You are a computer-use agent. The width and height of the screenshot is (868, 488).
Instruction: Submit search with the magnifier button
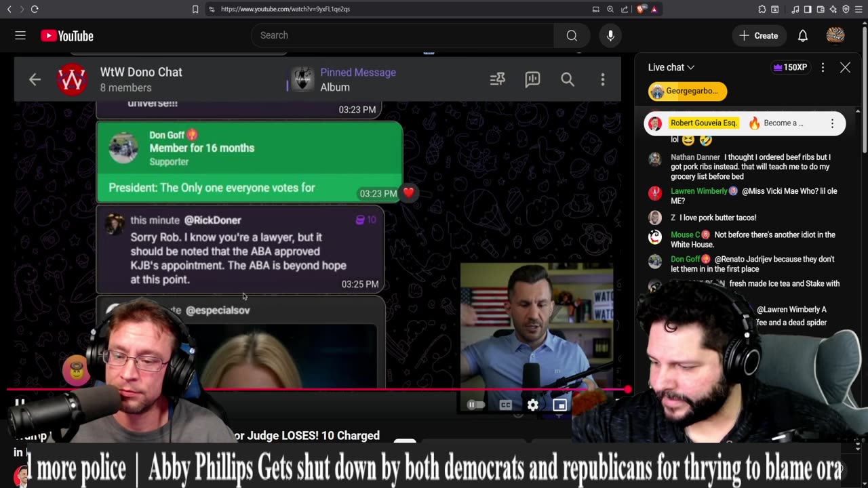(x=572, y=36)
